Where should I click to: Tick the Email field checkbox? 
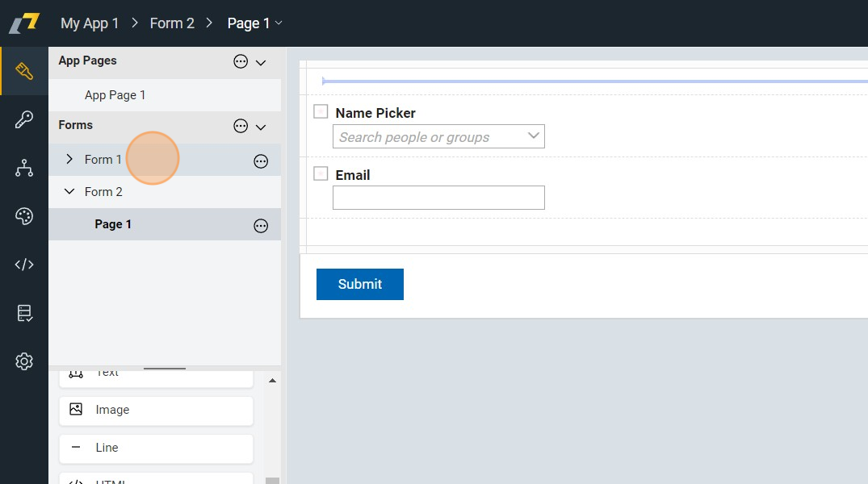click(321, 173)
